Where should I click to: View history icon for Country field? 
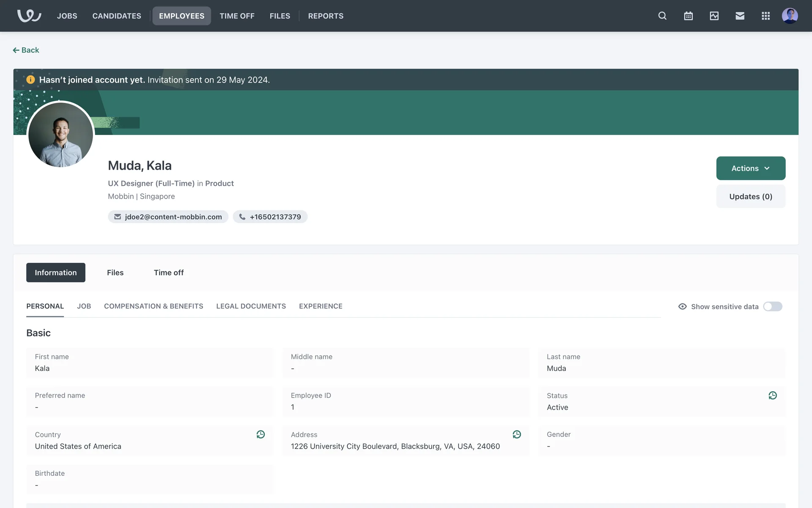click(x=261, y=434)
